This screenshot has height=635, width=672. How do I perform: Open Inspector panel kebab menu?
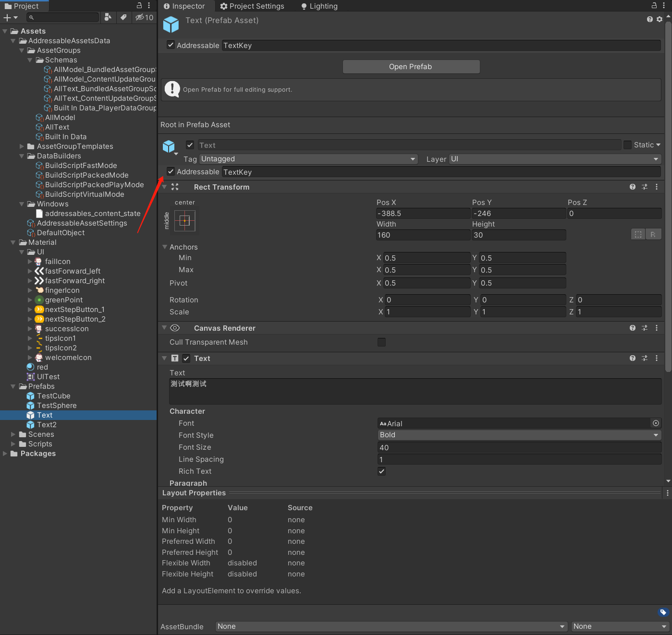[x=663, y=5]
